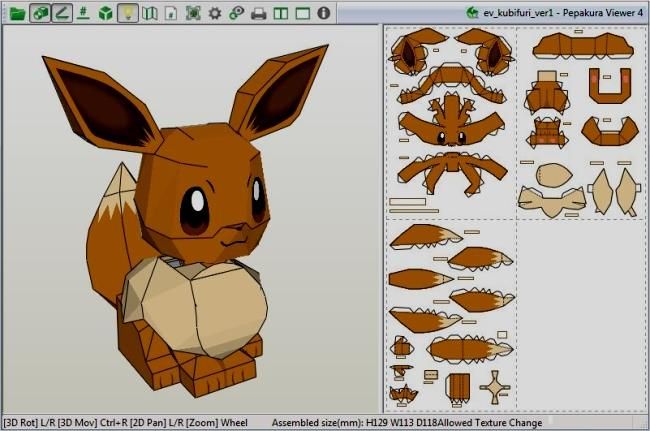
Task: Print the pattern with the printer icon
Action: (259, 13)
